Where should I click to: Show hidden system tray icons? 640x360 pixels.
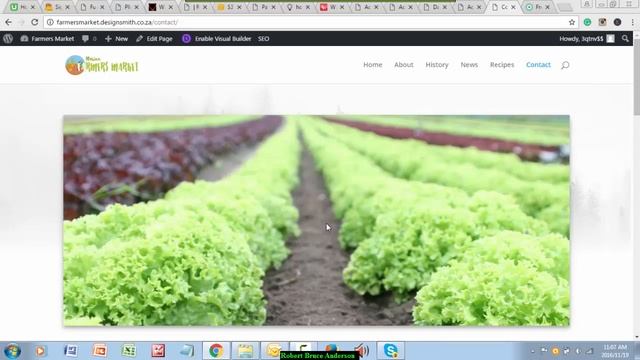coord(533,351)
